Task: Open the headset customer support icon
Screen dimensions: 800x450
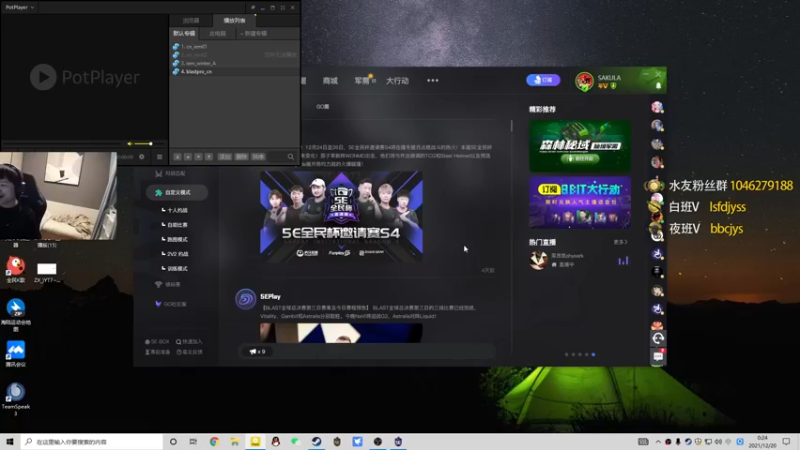Action: tap(658, 338)
